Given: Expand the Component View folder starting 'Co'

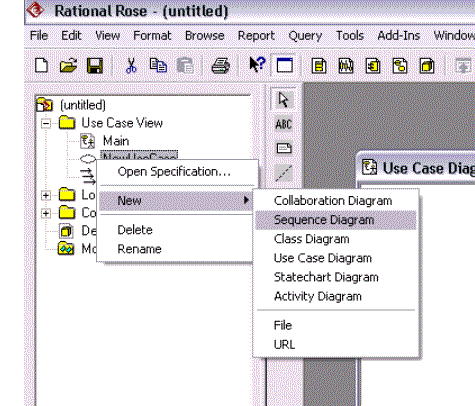Looking at the screenshot, I should 46,213.
